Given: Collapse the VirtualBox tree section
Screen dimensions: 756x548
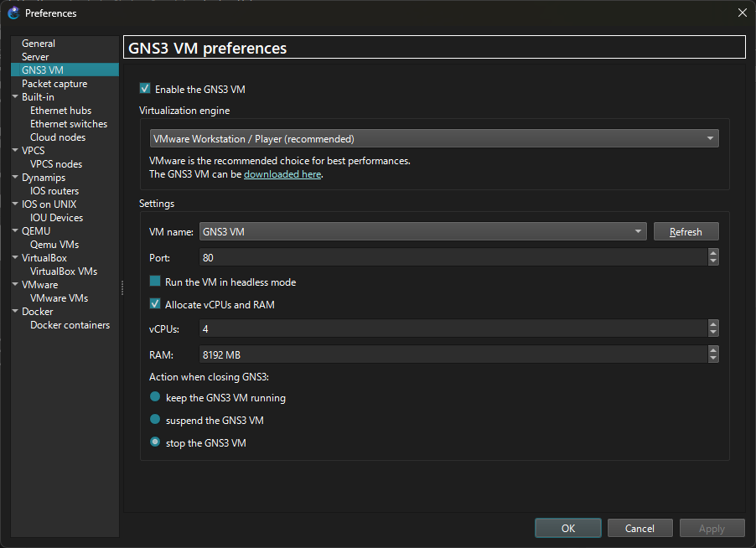Looking at the screenshot, I should [x=15, y=257].
